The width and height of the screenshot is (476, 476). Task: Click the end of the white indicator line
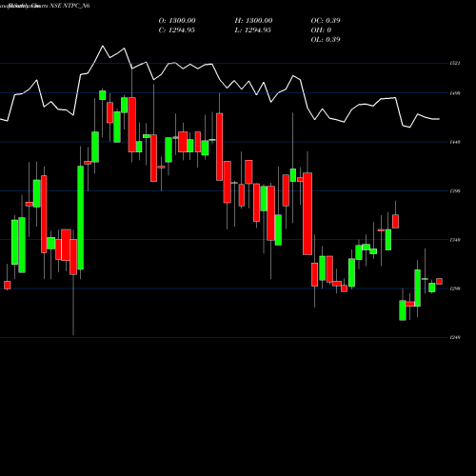point(439,119)
